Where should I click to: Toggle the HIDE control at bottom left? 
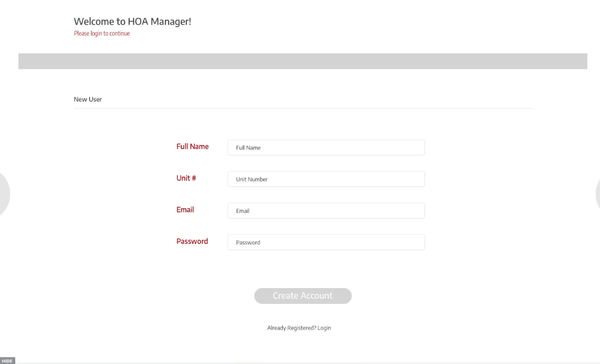7,361
